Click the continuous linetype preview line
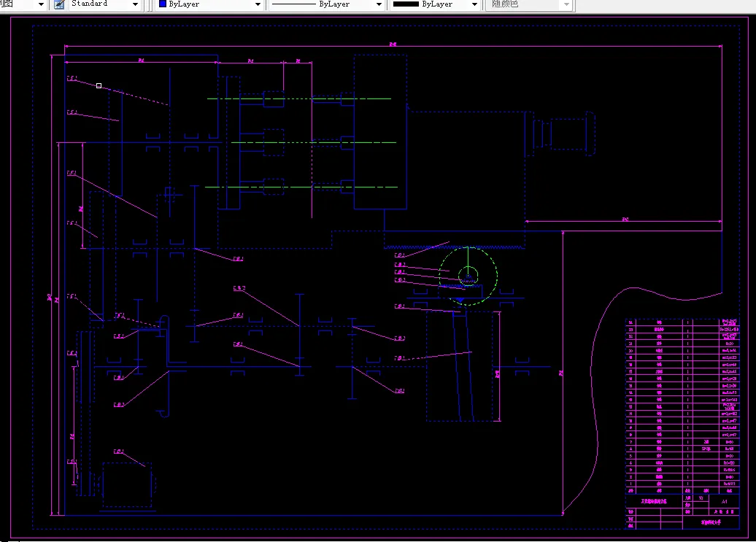The width and height of the screenshot is (756, 542). point(294,4)
